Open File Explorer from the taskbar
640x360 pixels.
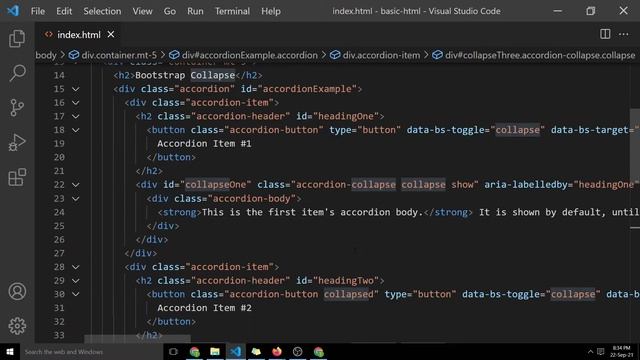pyautogui.click(x=215, y=351)
